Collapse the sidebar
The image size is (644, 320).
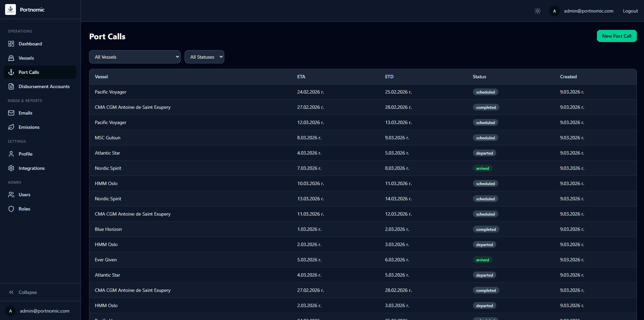coord(23,292)
